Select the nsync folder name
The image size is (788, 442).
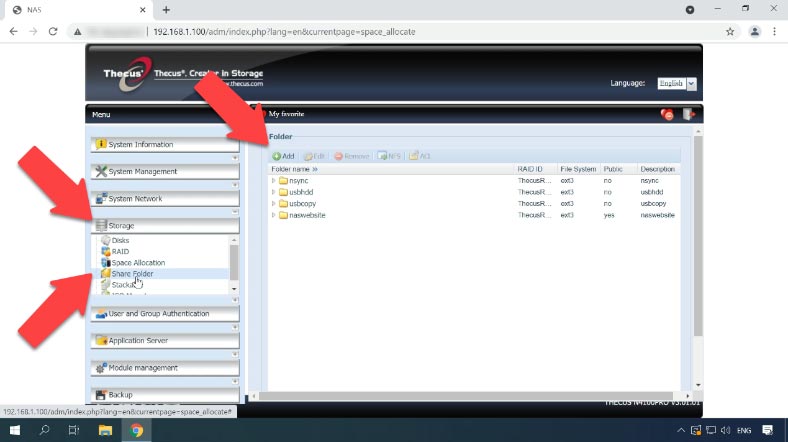click(299, 181)
